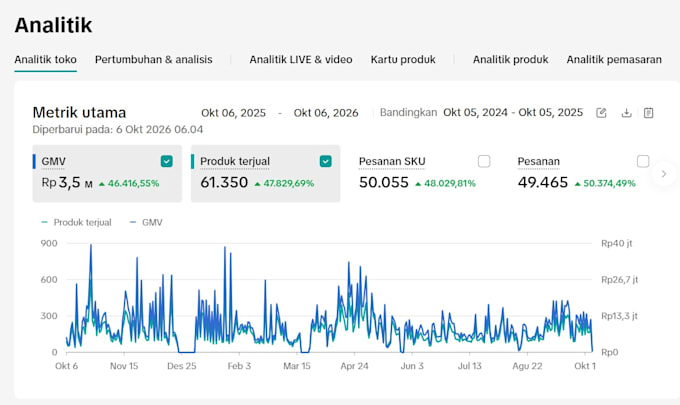Open Analitik pemasaran tab
The image size is (680, 405).
614,59
